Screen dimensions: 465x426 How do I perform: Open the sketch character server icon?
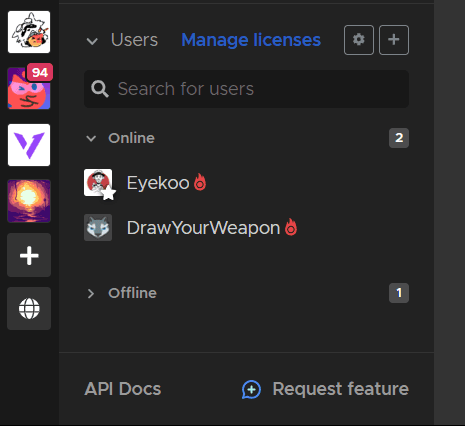point(29,32)
